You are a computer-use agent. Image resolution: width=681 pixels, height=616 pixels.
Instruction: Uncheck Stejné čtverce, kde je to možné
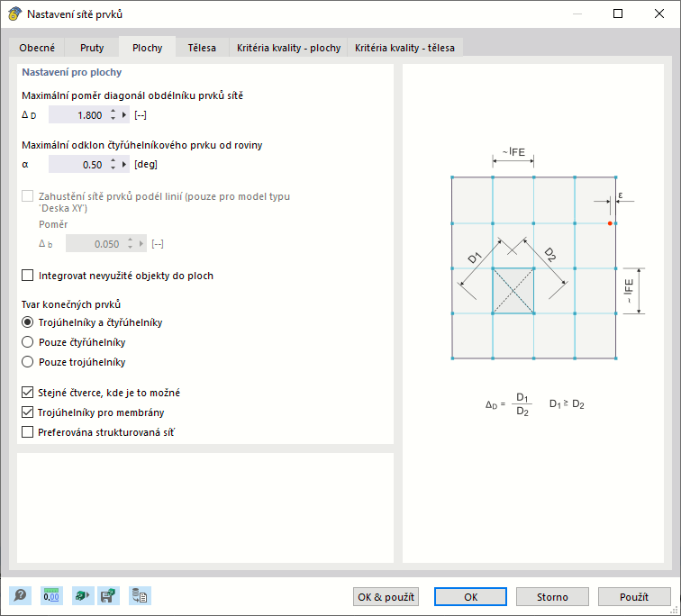[x=27, y=393]
